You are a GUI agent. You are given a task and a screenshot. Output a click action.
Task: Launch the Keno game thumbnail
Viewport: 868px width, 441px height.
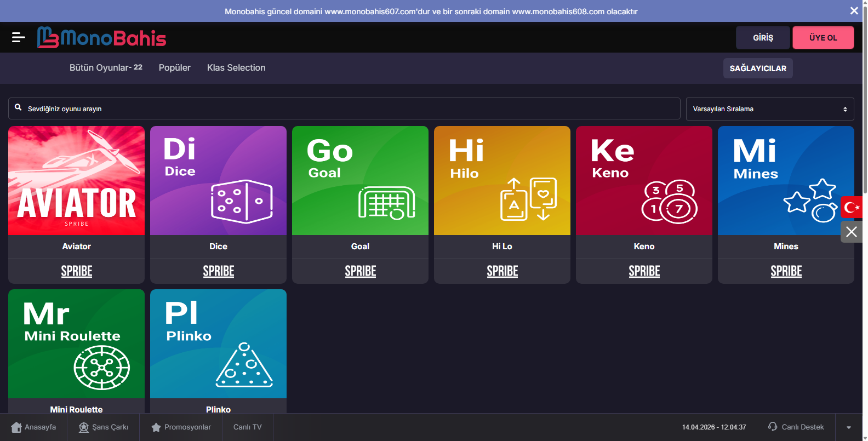(x=644, y=180)
